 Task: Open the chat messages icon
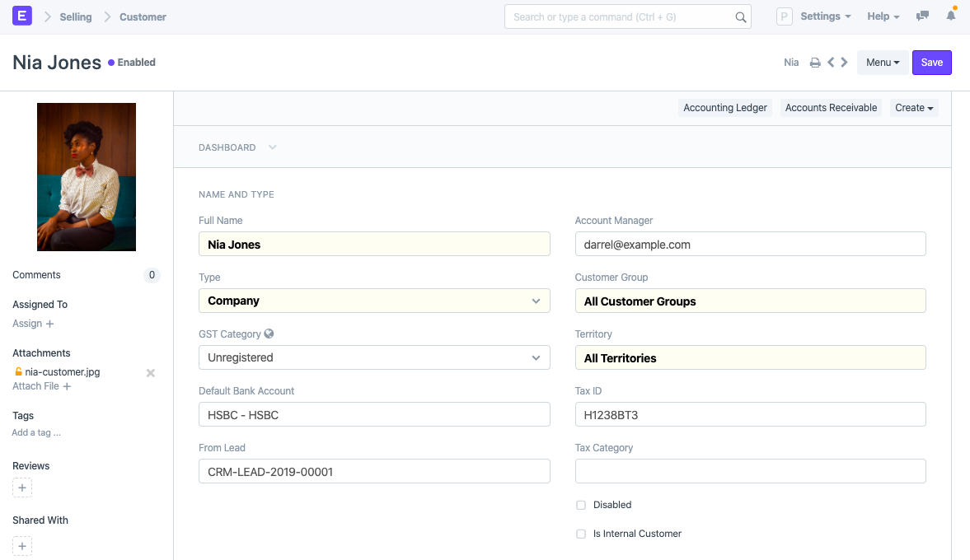923,16
